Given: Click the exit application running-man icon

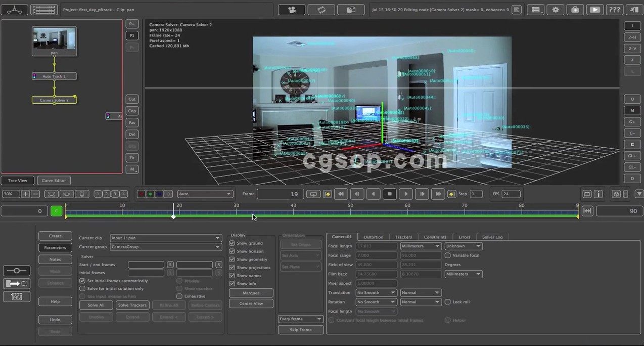Looking at the screenshot, I should click(x=634, y=10).
